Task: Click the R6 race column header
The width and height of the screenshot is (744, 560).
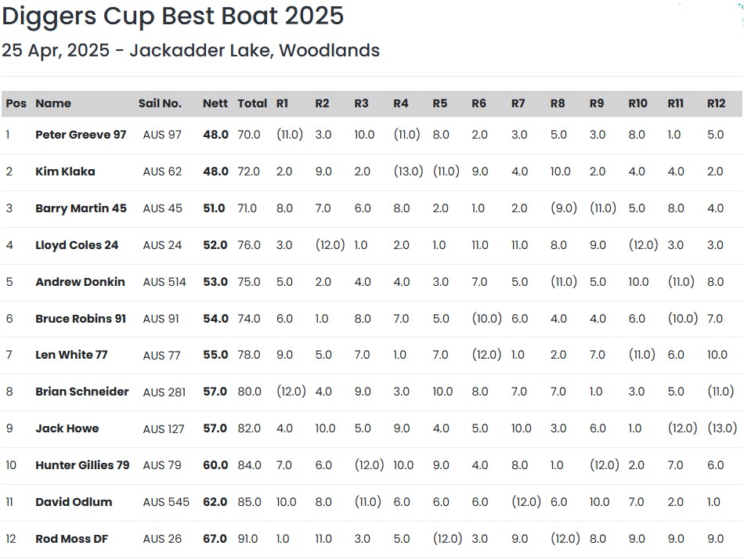Action: (479, 103)
